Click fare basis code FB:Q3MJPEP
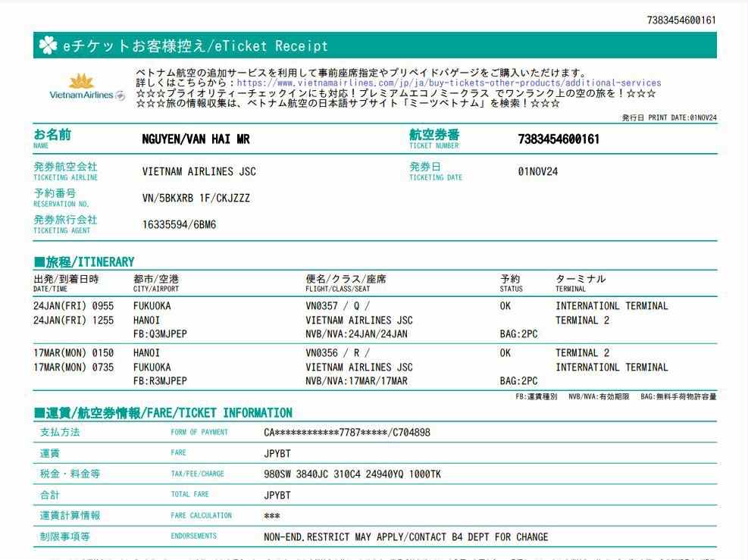Viewport: 748px width, 560px height. pos(159,334)
